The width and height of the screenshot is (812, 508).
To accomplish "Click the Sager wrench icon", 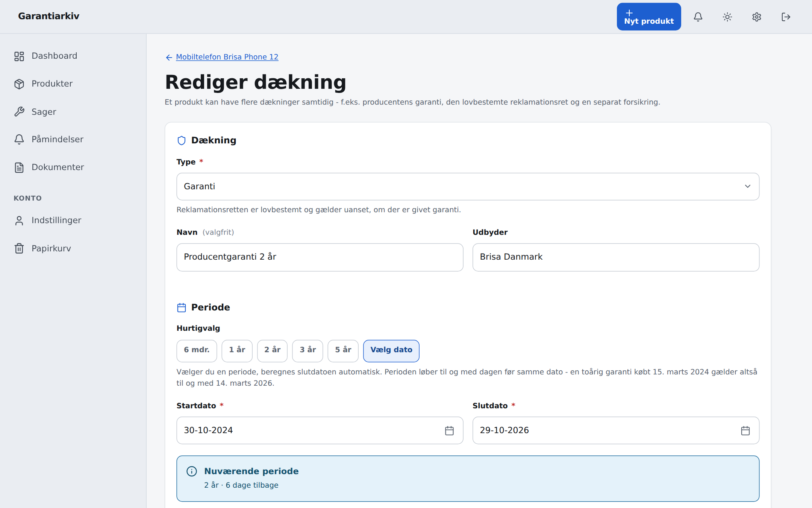I will pyautogui.click(x=19, y=112).
